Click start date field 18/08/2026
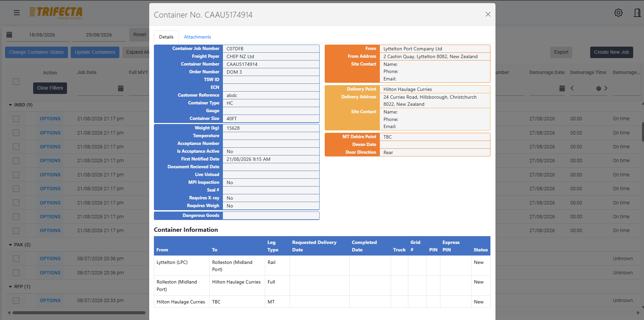The width and height of the screenshot is (644, 320). click(42, 35)
